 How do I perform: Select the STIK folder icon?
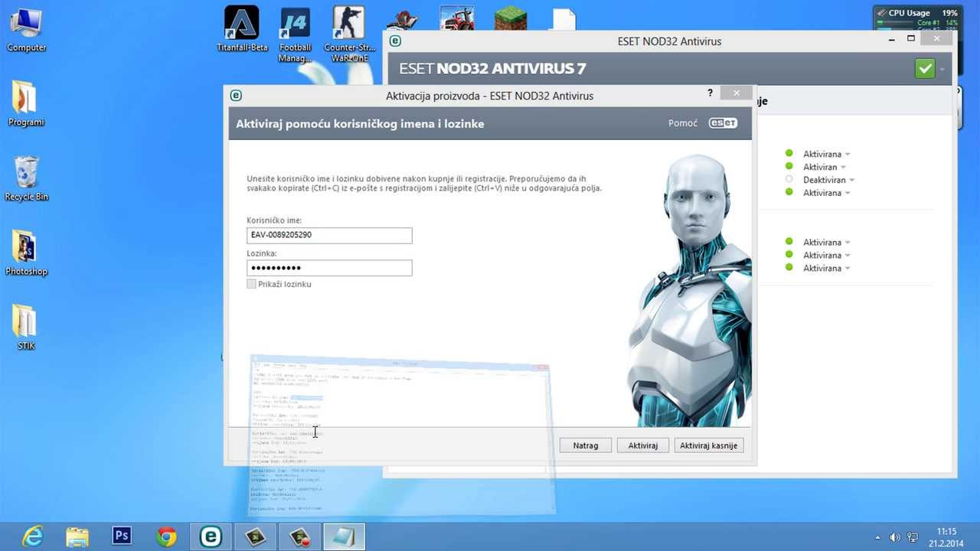(26, 328)
